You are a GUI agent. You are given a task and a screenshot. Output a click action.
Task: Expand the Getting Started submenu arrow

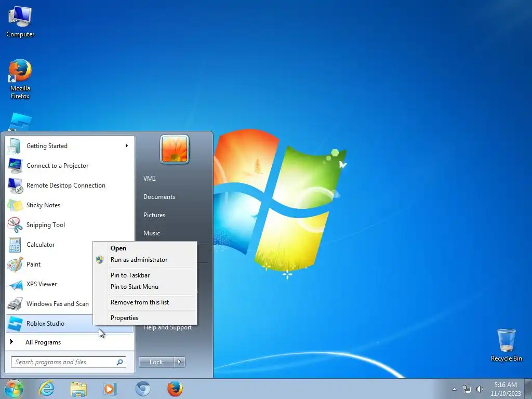(127, 146)
